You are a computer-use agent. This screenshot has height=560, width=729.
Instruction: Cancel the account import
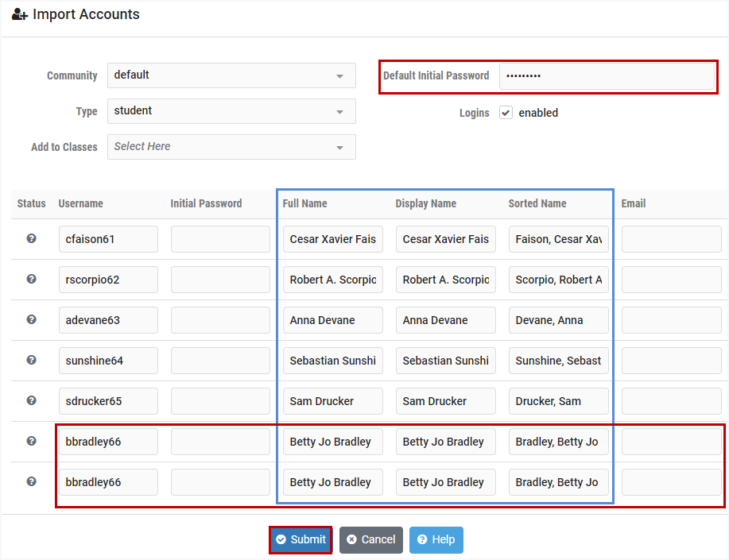(371, 540)
